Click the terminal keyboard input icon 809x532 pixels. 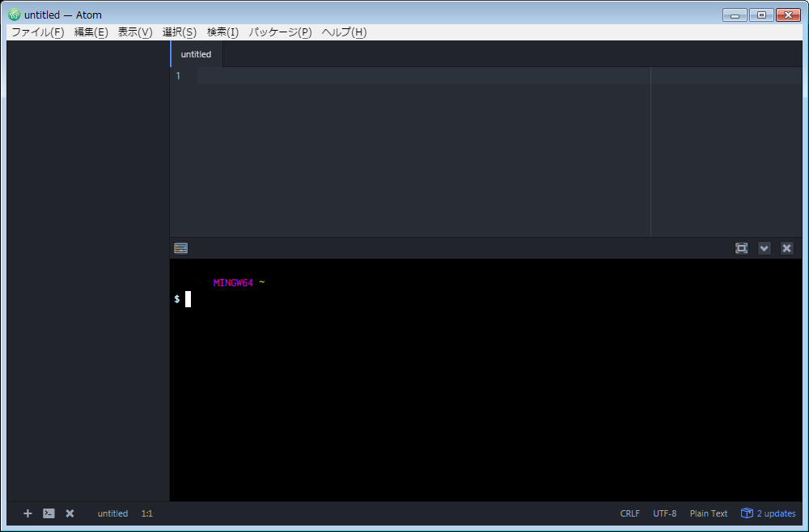point(181,248)
